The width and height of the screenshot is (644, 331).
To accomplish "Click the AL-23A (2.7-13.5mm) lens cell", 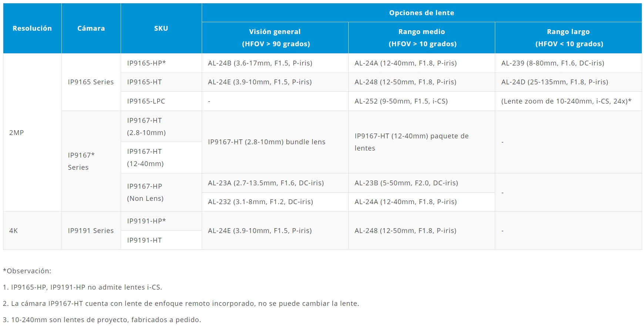I will pos(266,183).
